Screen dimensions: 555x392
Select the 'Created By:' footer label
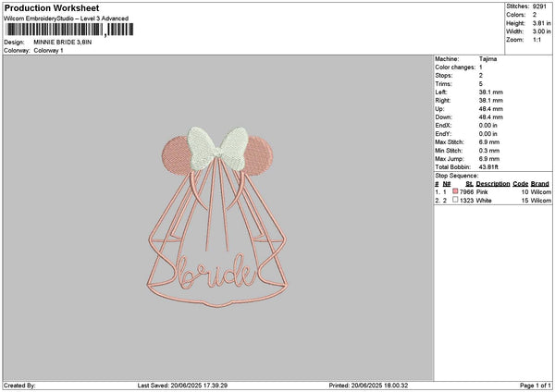pyautogui.click(x=19, y=386)
